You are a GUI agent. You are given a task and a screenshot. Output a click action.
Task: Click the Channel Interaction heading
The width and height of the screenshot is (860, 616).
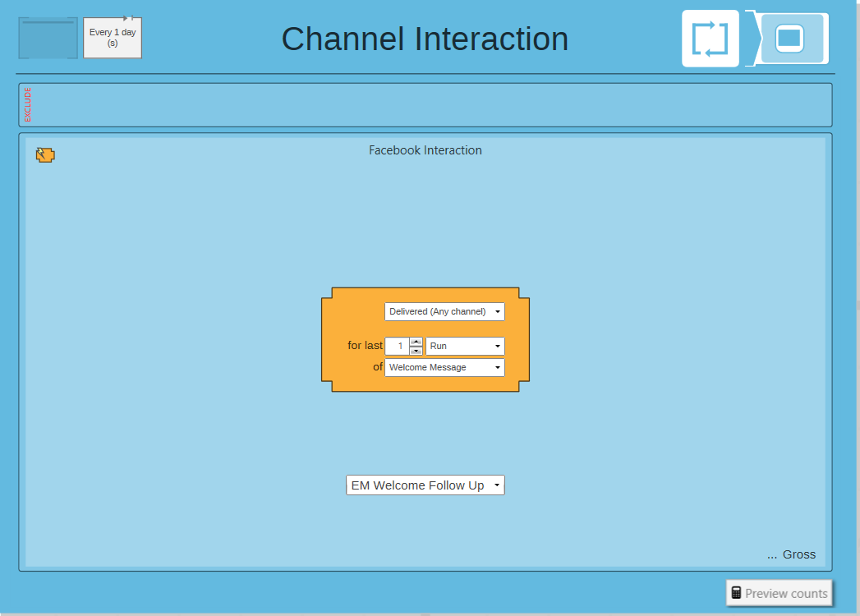click(x=425, y=39)
